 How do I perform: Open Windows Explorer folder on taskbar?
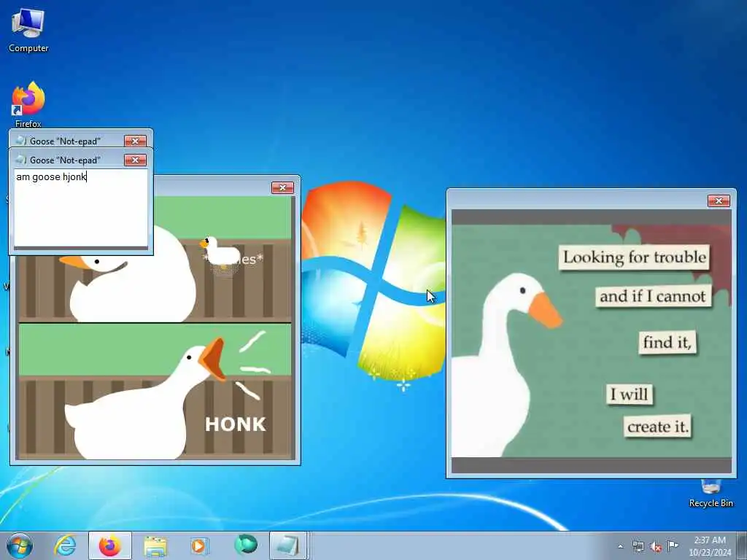coord(155,545)
